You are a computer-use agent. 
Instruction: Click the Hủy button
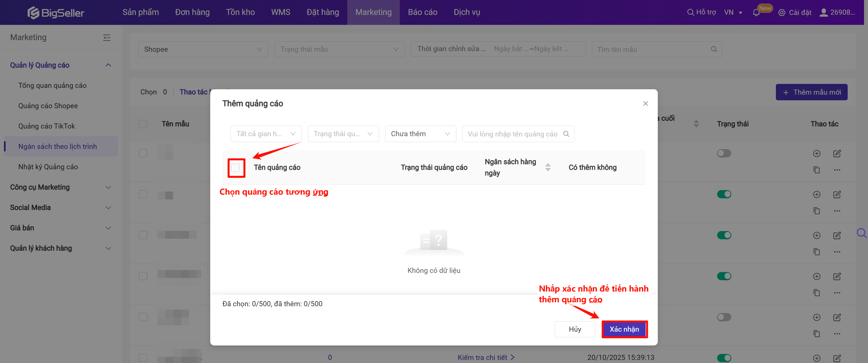click(574, 329)
